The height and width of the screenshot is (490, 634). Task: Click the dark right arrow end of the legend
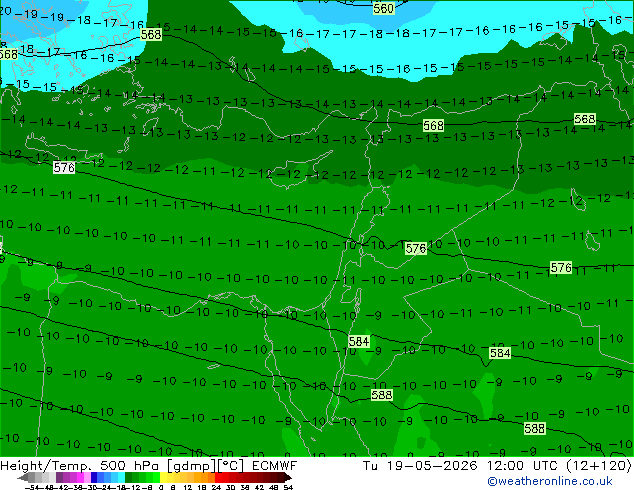[288, 477]
